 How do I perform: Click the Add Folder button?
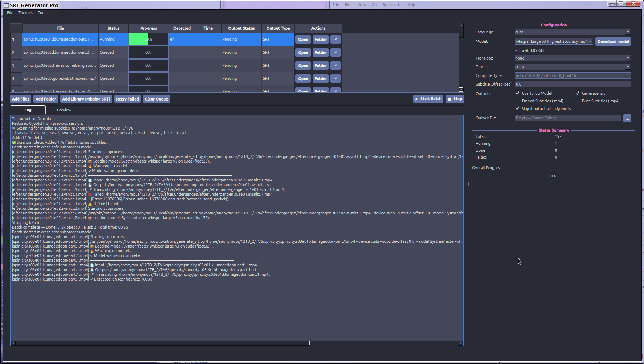pyautogui.click(x=46, y=99)
